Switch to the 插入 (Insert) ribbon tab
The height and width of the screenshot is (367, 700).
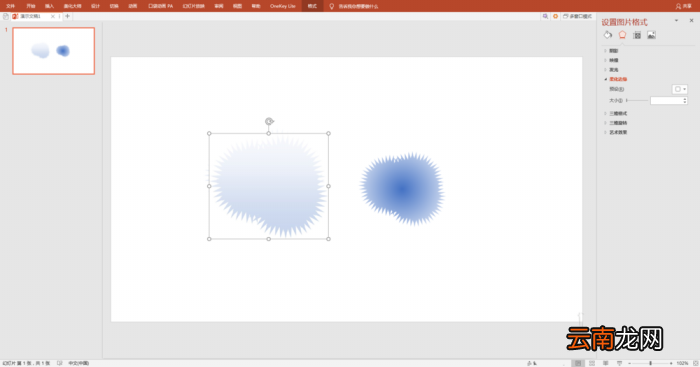click(x=49, y=6)
